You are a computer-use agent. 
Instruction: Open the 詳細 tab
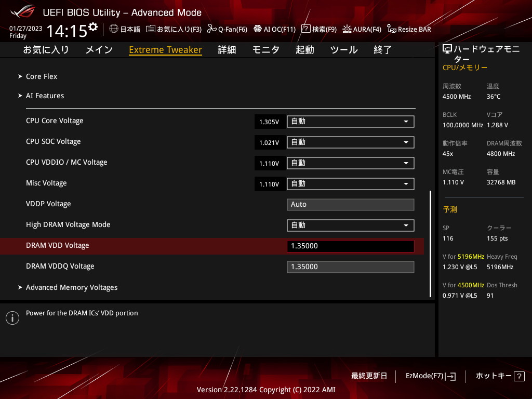click(x=227, y=50)
